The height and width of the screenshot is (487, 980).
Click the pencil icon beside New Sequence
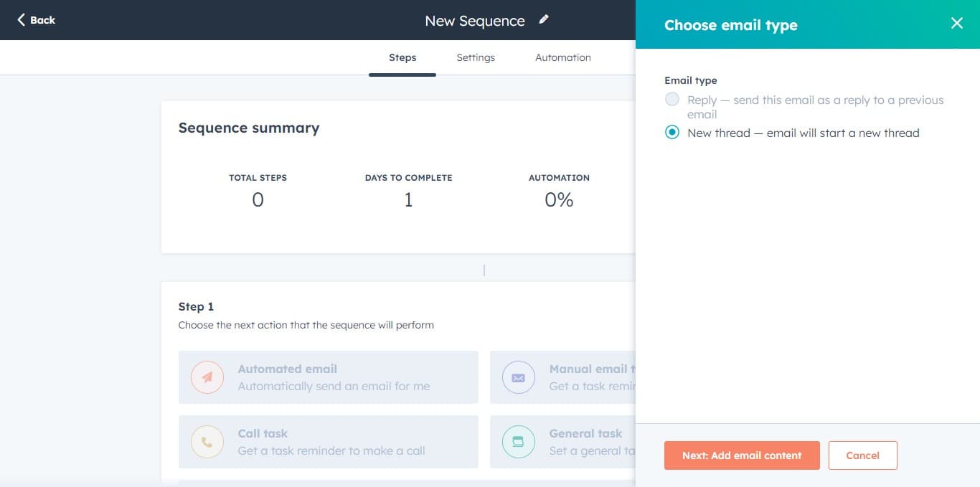(x=544, y=20)
